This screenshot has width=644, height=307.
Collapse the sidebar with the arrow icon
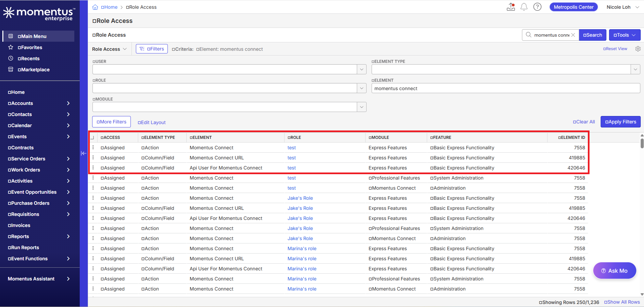(84, 153)
